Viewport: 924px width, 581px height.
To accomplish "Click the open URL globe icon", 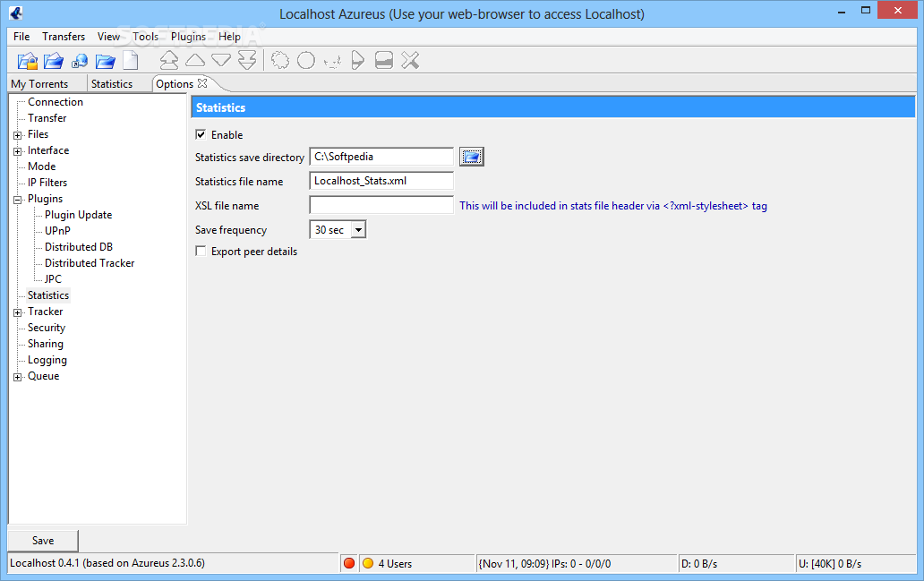I will 80,61.
